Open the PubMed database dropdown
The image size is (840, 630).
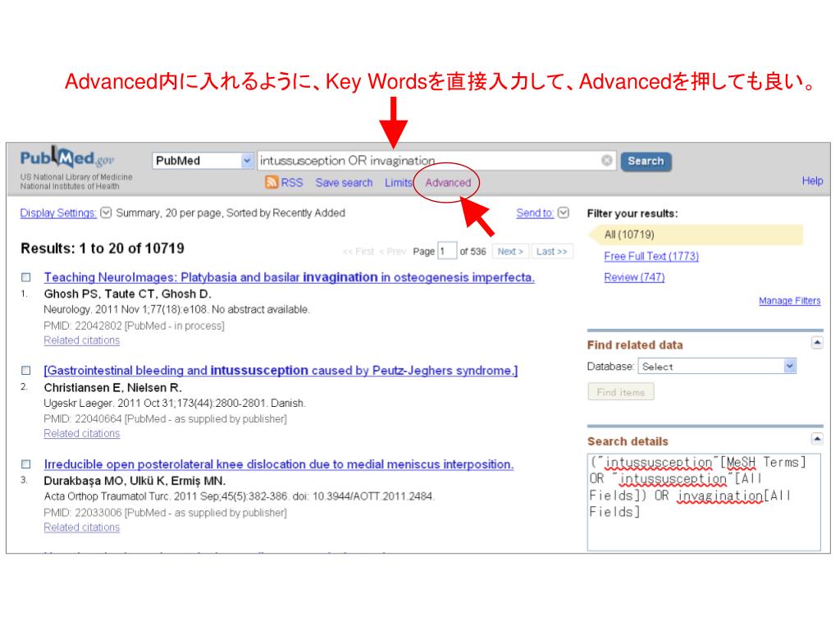(203, 161)
